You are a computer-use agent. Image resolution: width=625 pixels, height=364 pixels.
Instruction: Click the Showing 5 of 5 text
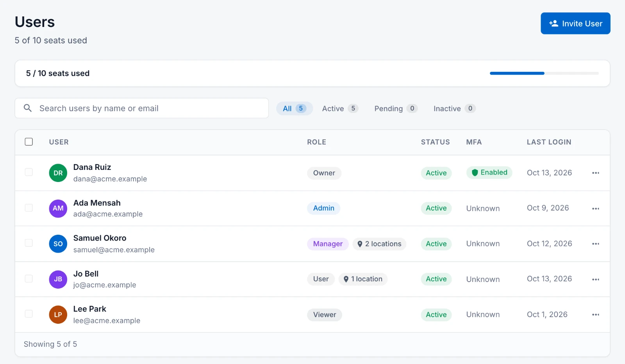point(50,344)
